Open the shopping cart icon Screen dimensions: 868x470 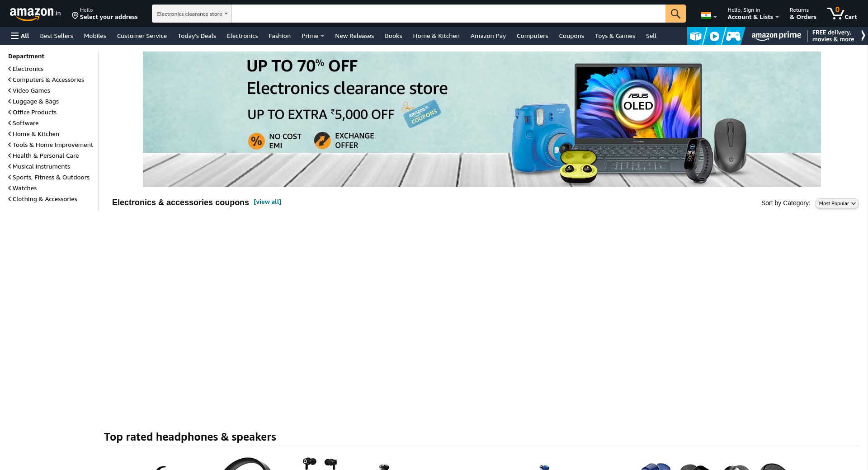click(842, 14)
